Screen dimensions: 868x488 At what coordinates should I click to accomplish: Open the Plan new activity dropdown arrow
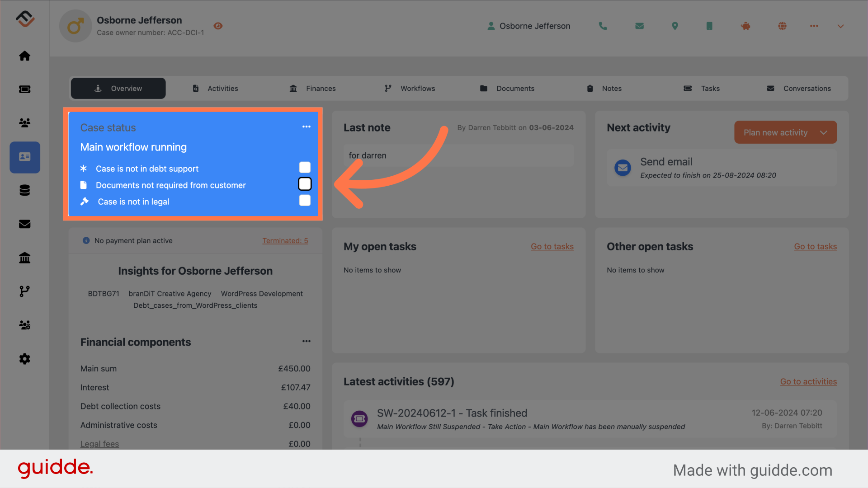[824, 132]
